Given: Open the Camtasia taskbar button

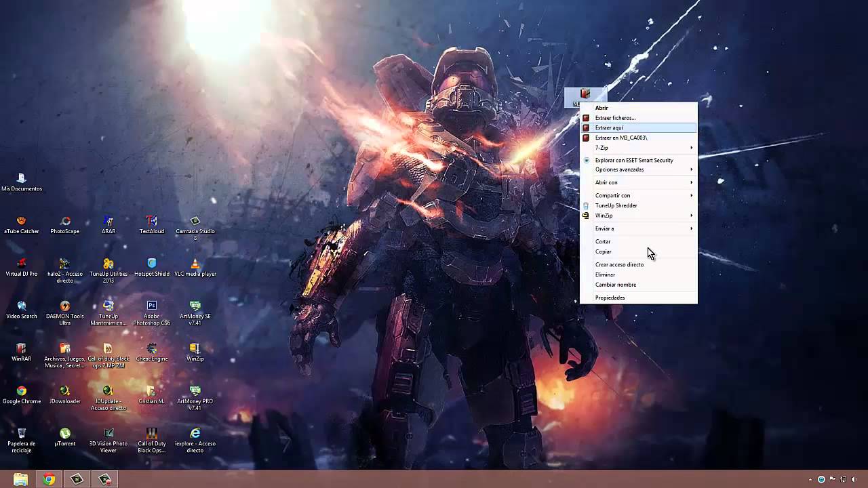Looking at the screenshot, I should click(x=77, y=479).
